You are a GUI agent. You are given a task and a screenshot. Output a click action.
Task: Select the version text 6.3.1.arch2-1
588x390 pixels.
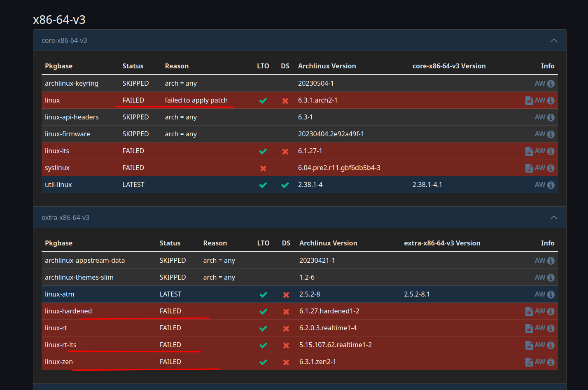(x=318, y=100)
